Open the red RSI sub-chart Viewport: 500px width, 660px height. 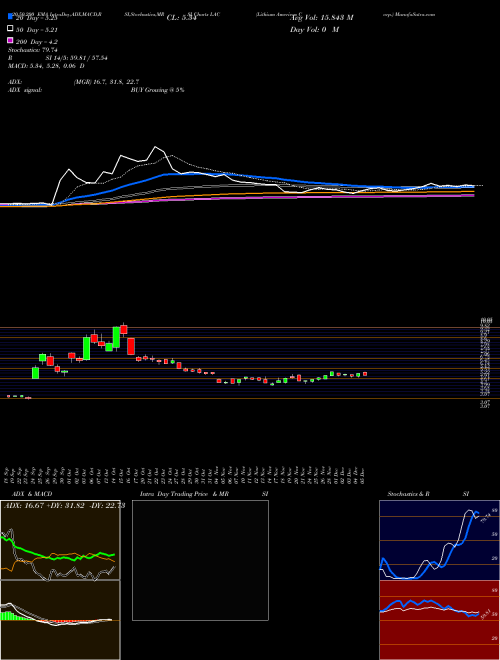439,620
